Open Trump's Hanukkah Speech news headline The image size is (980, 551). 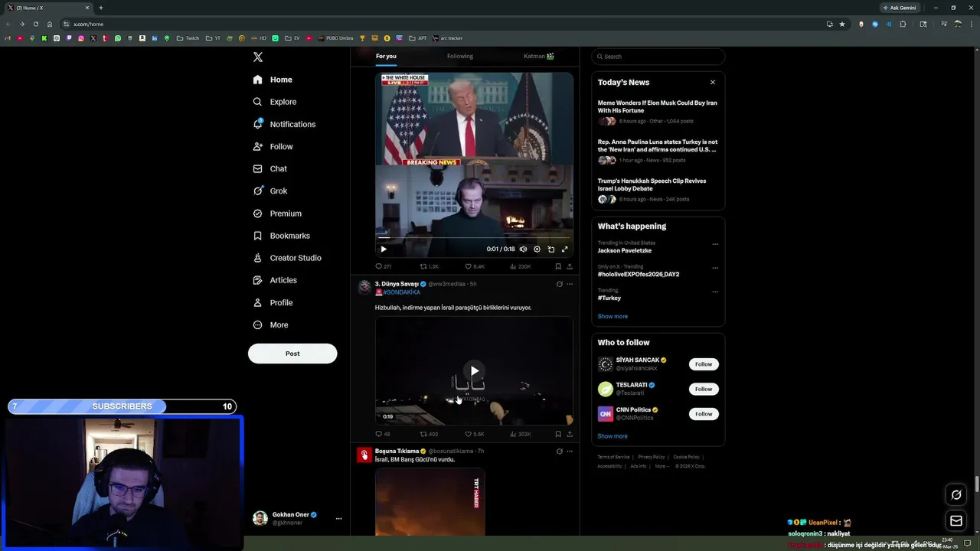[652, 184]
